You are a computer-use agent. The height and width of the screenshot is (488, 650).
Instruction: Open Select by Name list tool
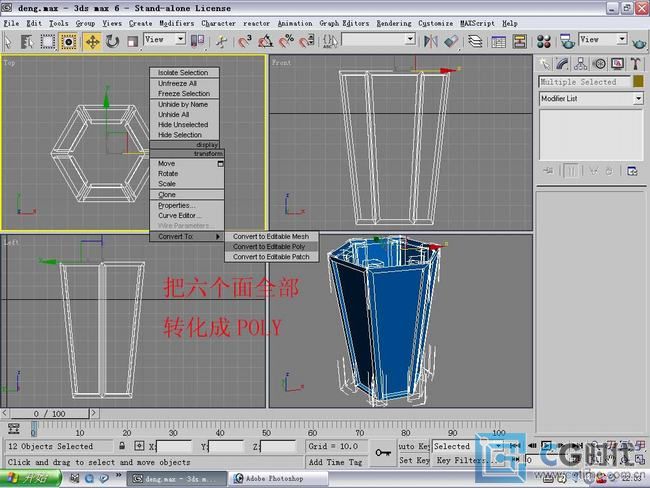point(27,41)
